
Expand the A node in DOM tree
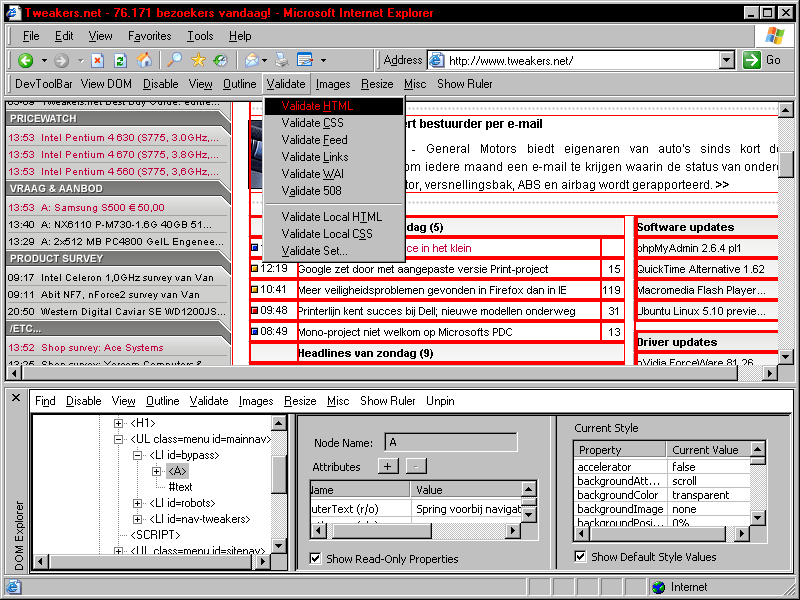[x=157, y=471]
